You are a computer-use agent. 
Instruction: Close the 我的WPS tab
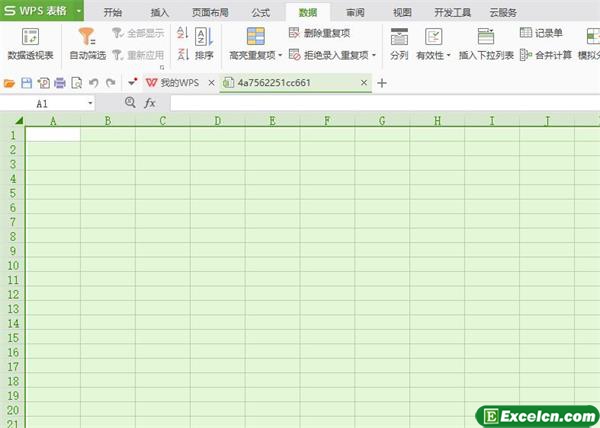pyautogui.click(x=211, y=83)
